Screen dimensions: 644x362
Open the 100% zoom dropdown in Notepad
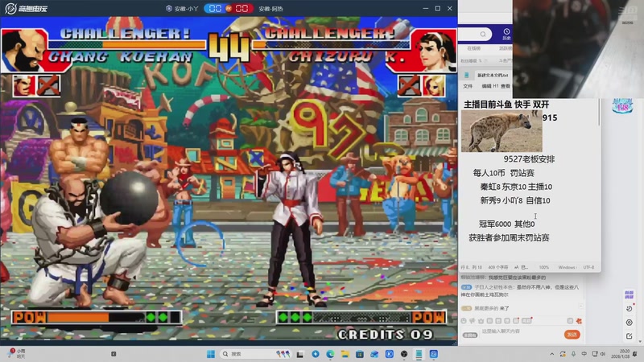544,267
